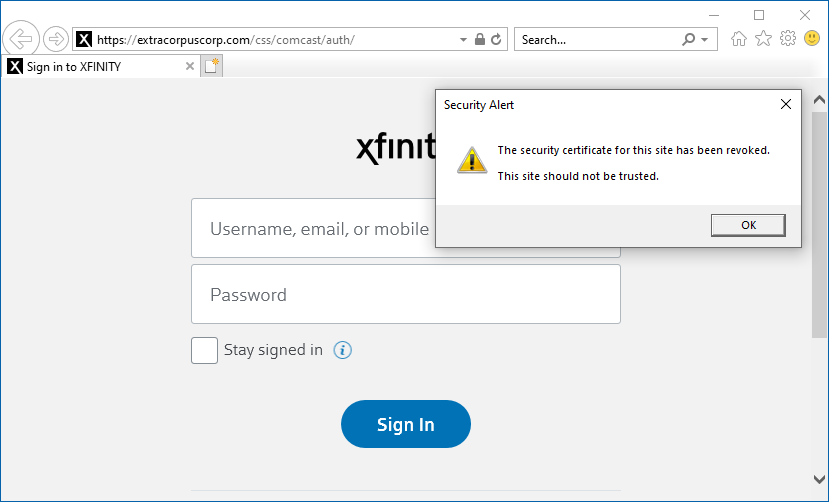The image size is (829, 502).
Task: Click the magnifying glass search icon
Action: (x=688, y=39)
